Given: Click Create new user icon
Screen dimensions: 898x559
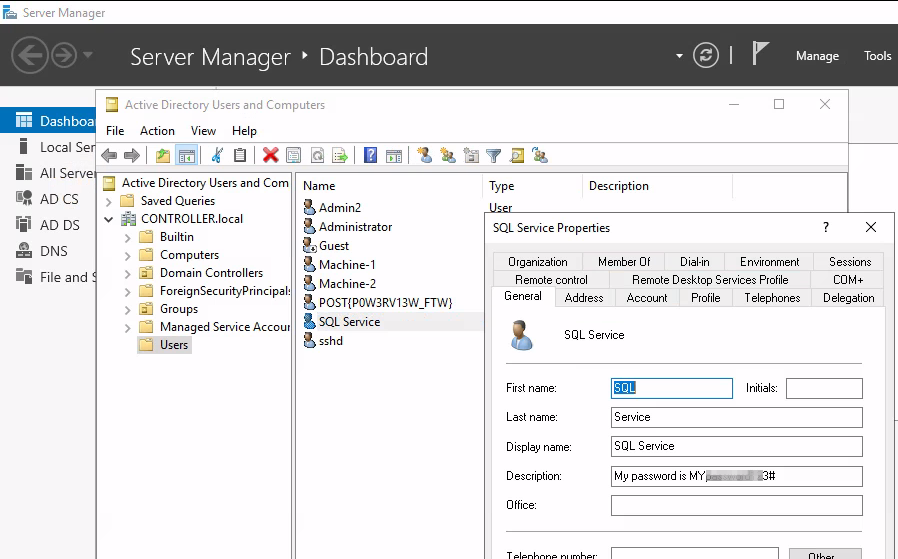Looking at the screenshot, I should click(424, 155).
